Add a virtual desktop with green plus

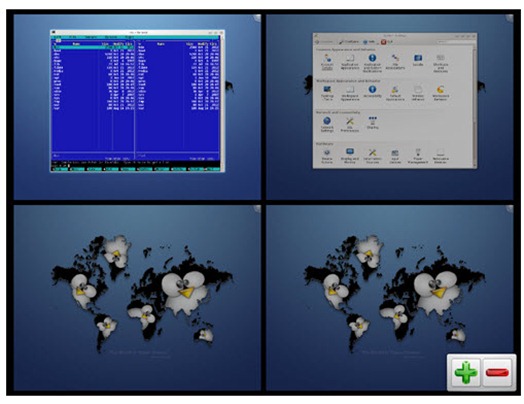466,372
